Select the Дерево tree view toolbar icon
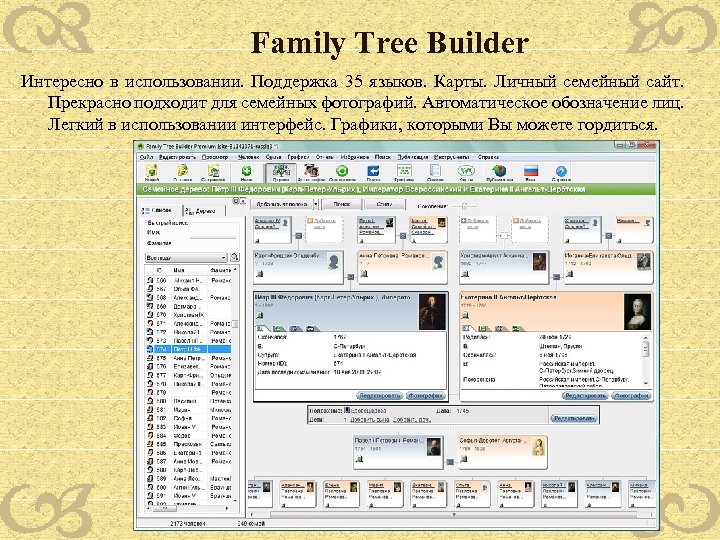Viewport: 720px width, 540px height. point(281,173)
